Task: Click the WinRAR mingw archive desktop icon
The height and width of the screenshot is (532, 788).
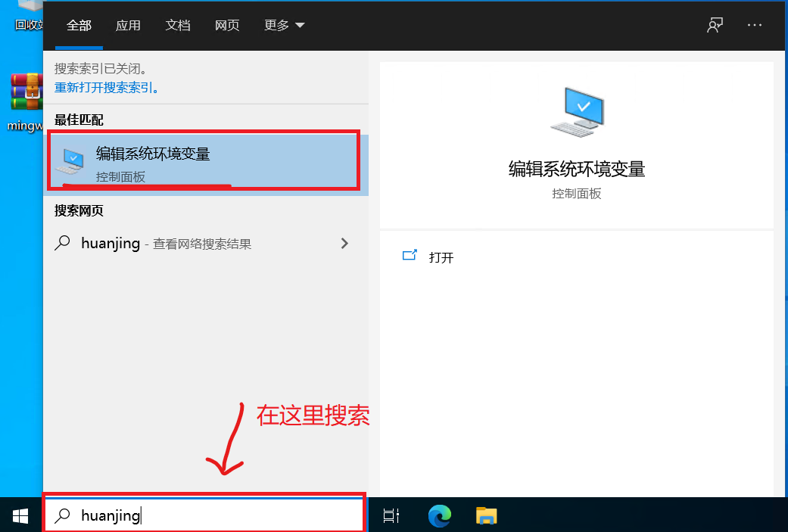Action: (25, 103)
